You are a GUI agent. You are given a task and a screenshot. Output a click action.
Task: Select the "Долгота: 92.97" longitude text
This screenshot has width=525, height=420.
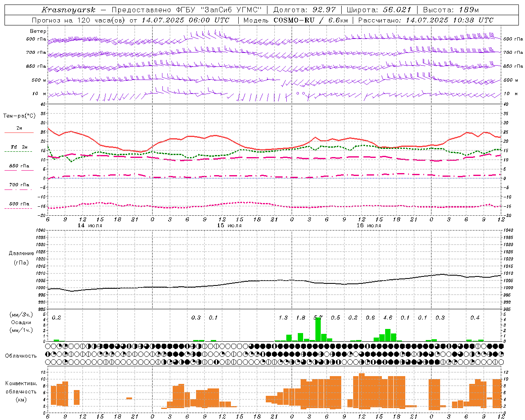[304, 10]
